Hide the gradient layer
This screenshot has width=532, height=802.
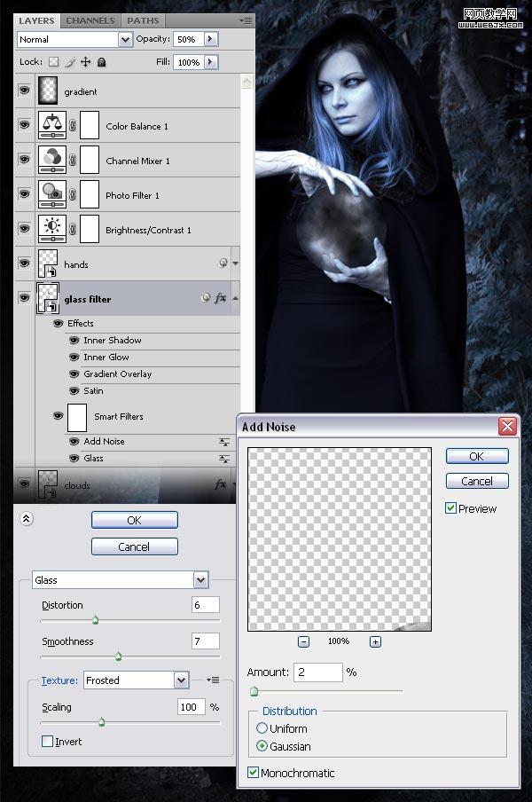pyautogui.click(x=24, y=90)
